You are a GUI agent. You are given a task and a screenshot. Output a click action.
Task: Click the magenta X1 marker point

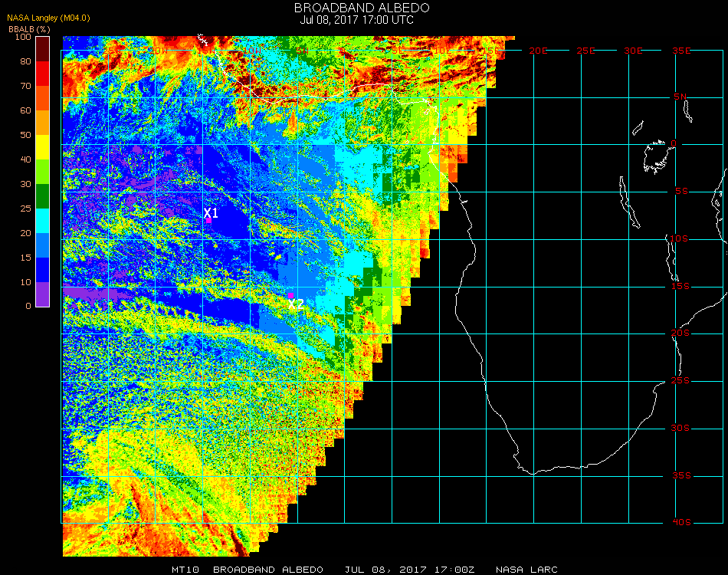click(x=208, y=220)
